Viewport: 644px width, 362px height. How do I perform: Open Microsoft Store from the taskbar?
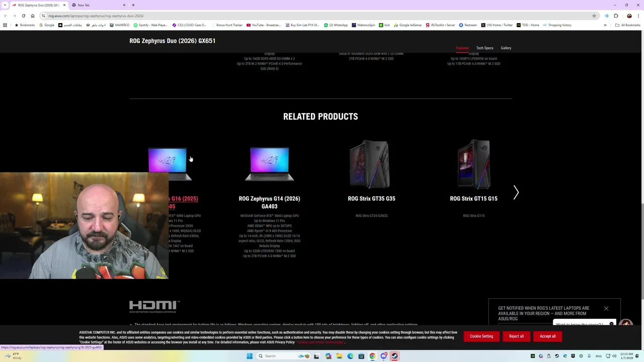[361, 356]
